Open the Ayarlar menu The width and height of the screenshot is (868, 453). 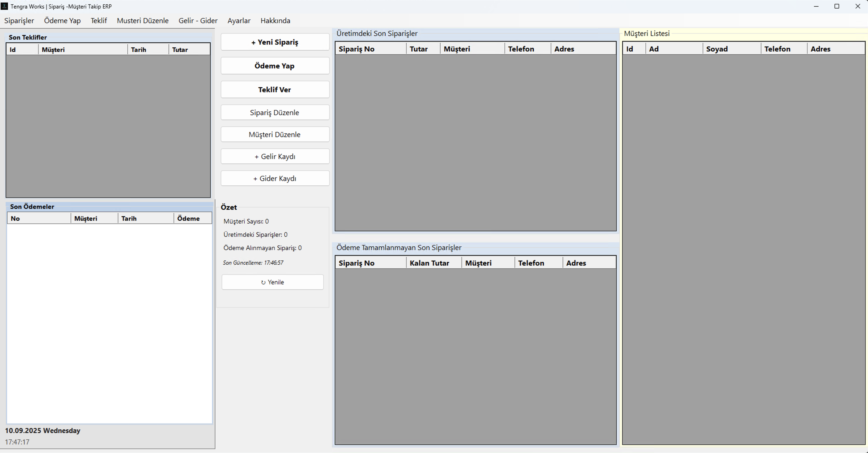[239, 21]
